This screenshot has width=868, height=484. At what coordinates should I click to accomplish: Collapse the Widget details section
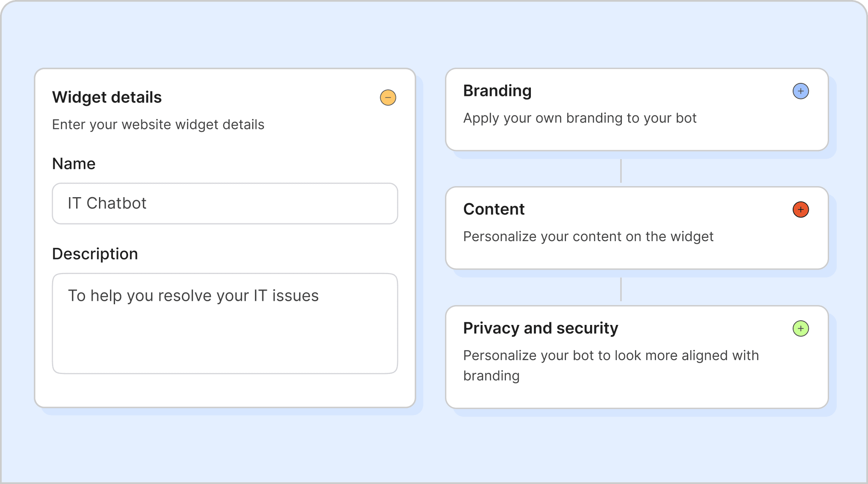(x=388, y=98)
